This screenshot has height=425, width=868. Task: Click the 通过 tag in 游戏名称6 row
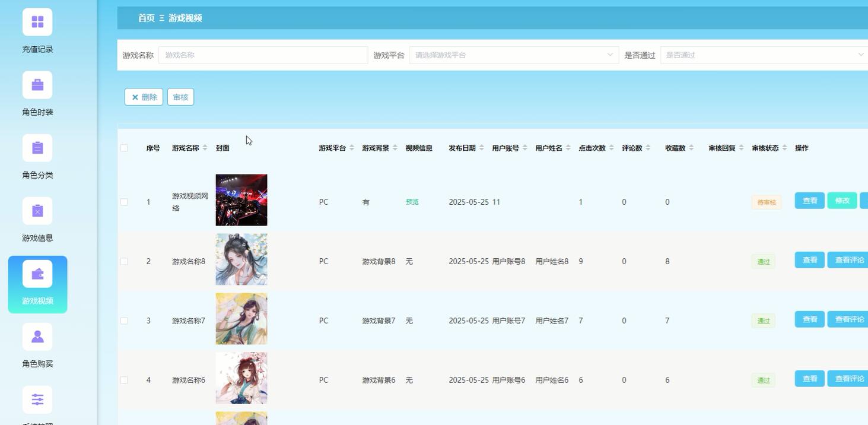(763, 380)
